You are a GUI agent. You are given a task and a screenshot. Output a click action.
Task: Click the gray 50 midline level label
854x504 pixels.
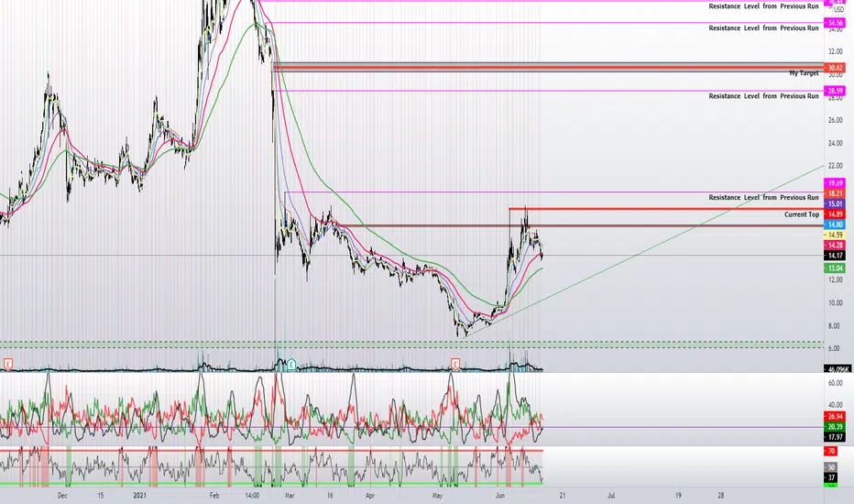click(x=831, y=467)
